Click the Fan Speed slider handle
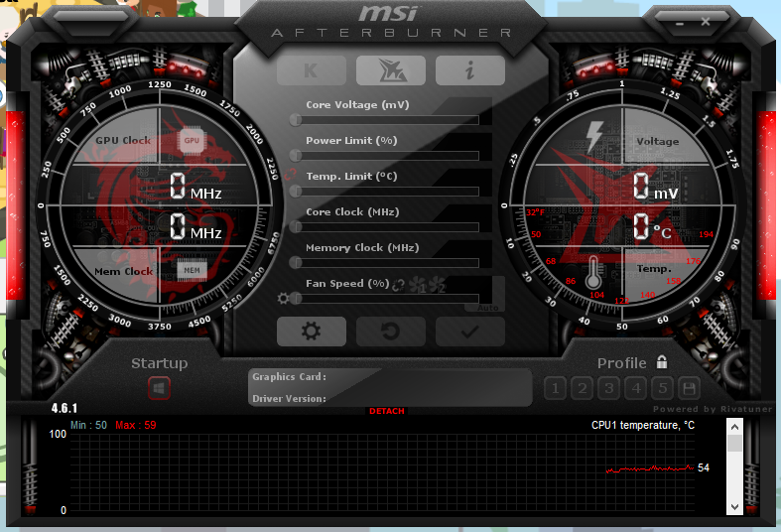The width and height of the screenshot is (781, 532). click(296, 299)
